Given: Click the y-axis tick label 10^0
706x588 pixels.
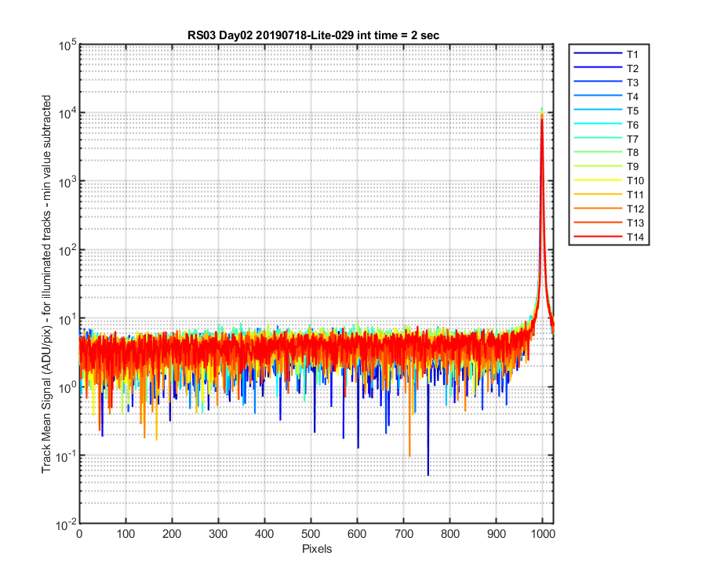Looking at the screenshot, I should [x=67, y=388].
